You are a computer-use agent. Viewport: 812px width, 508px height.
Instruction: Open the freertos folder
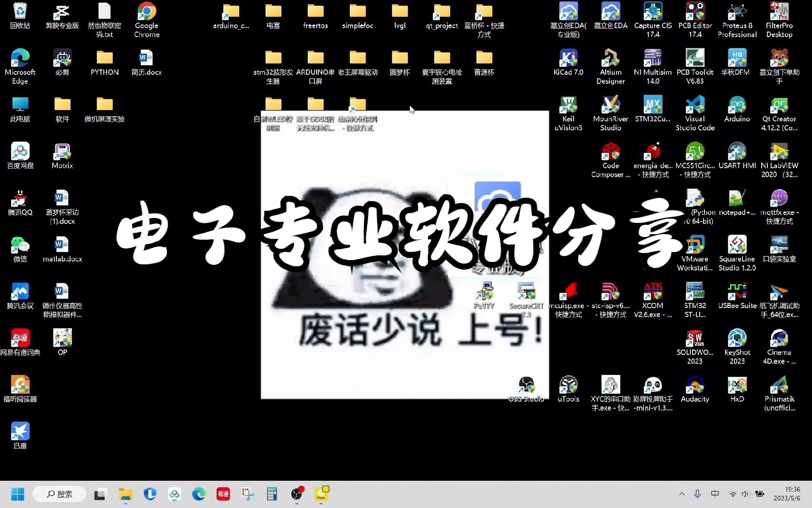tap(315, 16)
